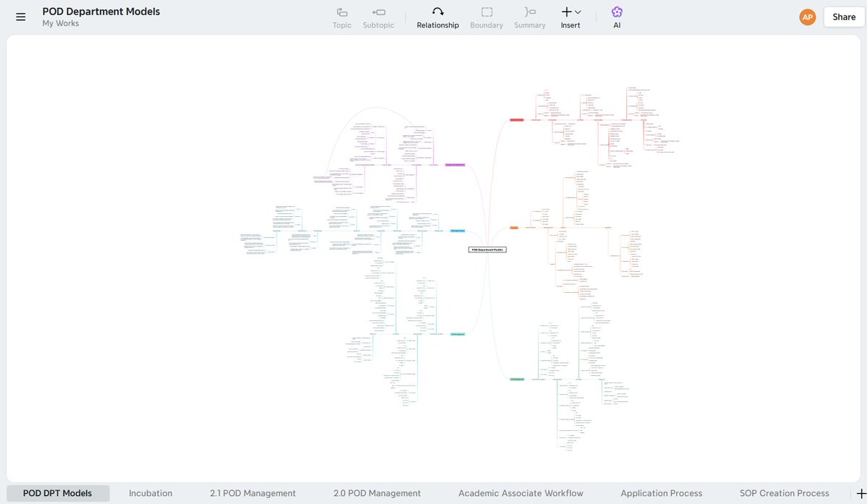Open the Insert plus menu
The height and width of the screenshot is (504, 867).
(571, 17)
